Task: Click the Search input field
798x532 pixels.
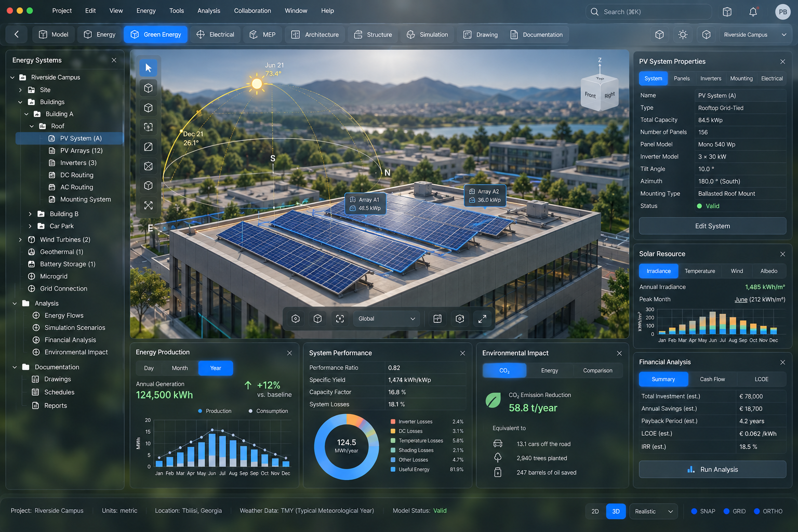Action: pyautogui.click(x=648, y=11)
